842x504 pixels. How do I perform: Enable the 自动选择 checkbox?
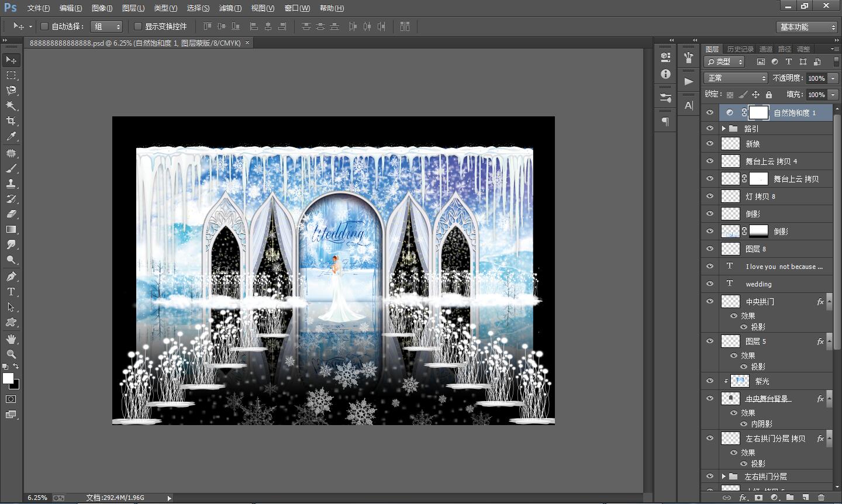coord(44,26)
